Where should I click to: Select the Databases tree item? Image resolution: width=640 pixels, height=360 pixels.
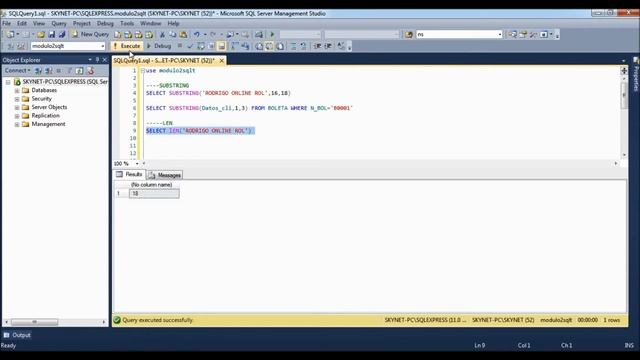click(x=44, y=90)
